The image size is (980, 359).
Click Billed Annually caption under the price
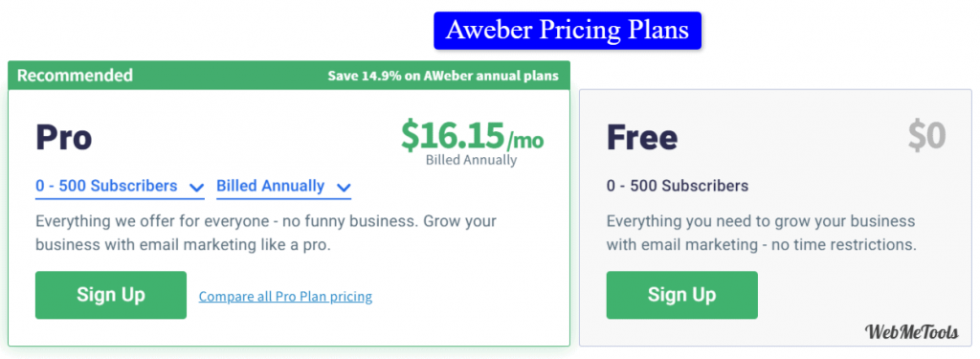[x=471, y=160]
